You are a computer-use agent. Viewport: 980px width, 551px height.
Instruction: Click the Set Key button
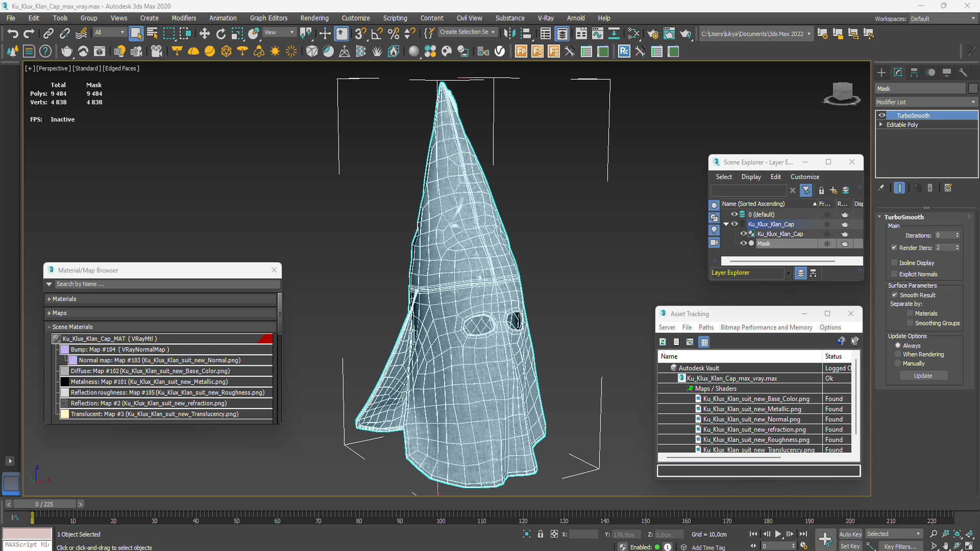coord(850,546)
